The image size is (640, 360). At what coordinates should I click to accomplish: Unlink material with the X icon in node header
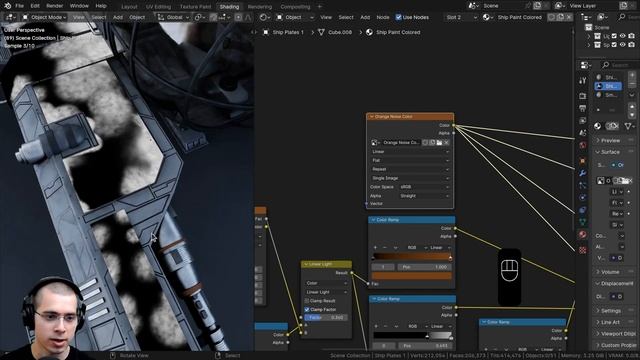click(x=569, y=17)
